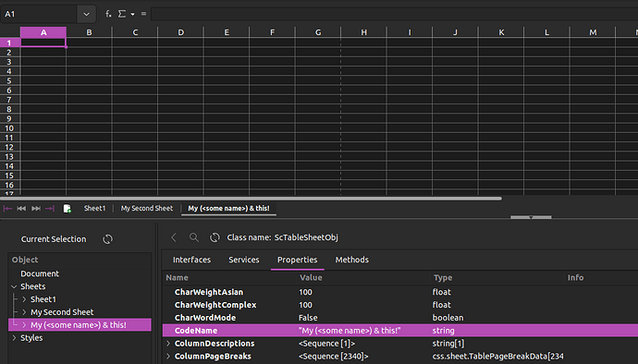
Task: Open the Name Box dropdown
Action: (x=86, y=14)
